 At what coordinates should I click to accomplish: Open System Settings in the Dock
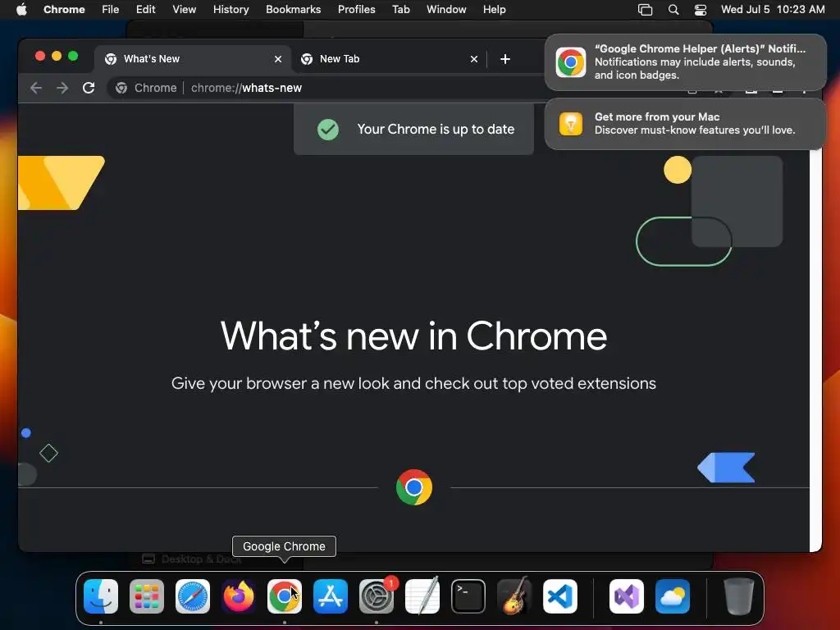(377, 596)
